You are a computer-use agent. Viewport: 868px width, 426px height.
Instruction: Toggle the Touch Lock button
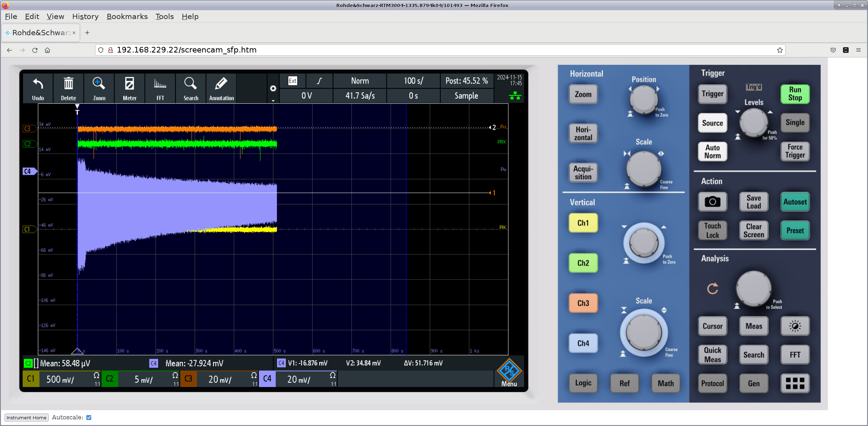click(712, 230)
